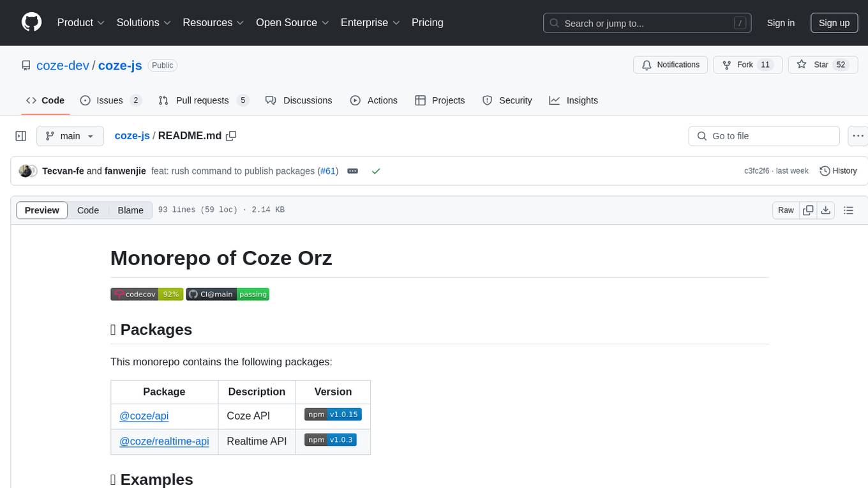View the commit status check mark

click(376, 171)
